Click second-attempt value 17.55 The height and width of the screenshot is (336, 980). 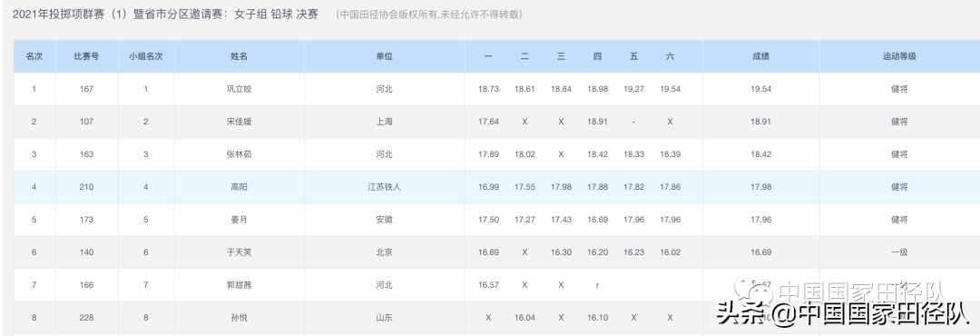525,186
